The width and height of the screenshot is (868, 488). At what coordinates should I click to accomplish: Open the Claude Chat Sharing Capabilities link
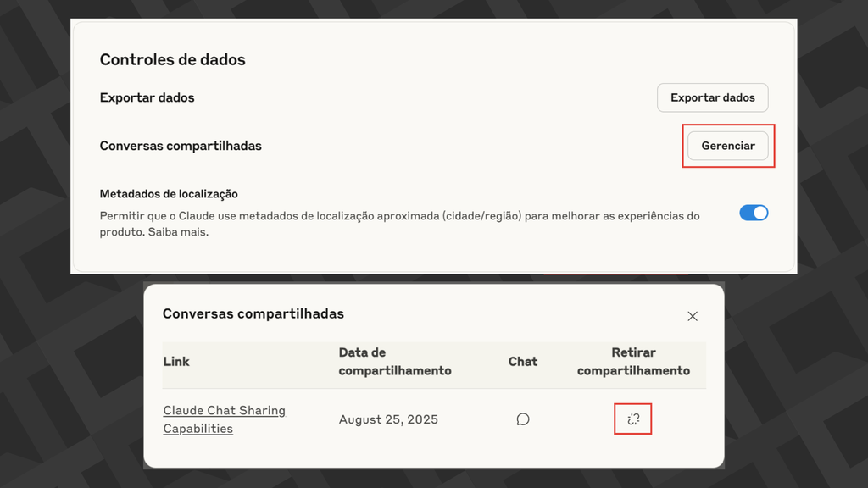tap(224, 419)
